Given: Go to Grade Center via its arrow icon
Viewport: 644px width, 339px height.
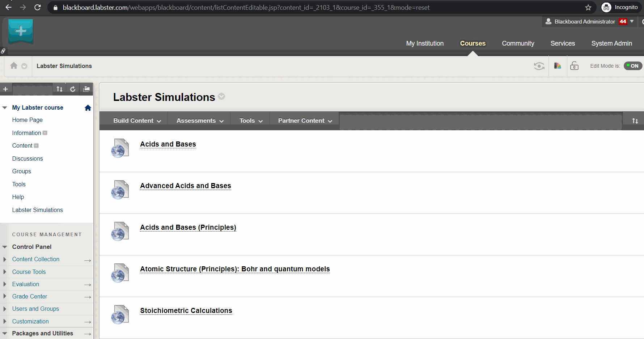Looking at the screenshot, I should pyautogui.click(x=88, y=297).
